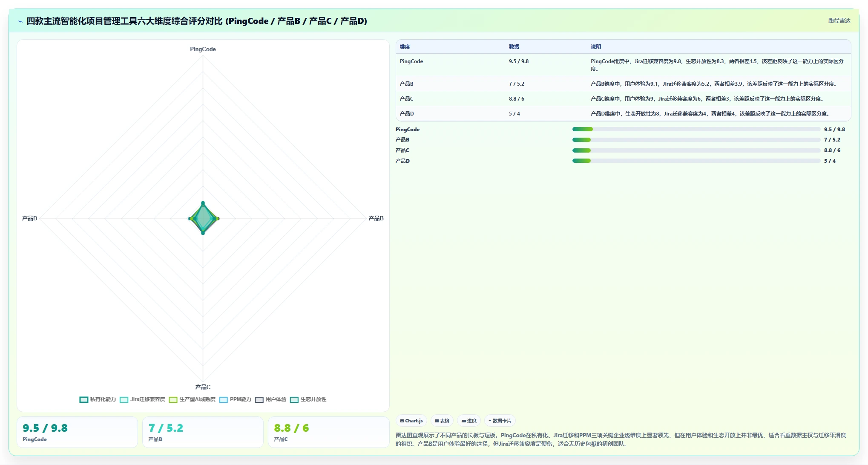Select the PingCode cell in the table
Image resolution: width=868 pixels, height=465 pixels.
[411, 61]
